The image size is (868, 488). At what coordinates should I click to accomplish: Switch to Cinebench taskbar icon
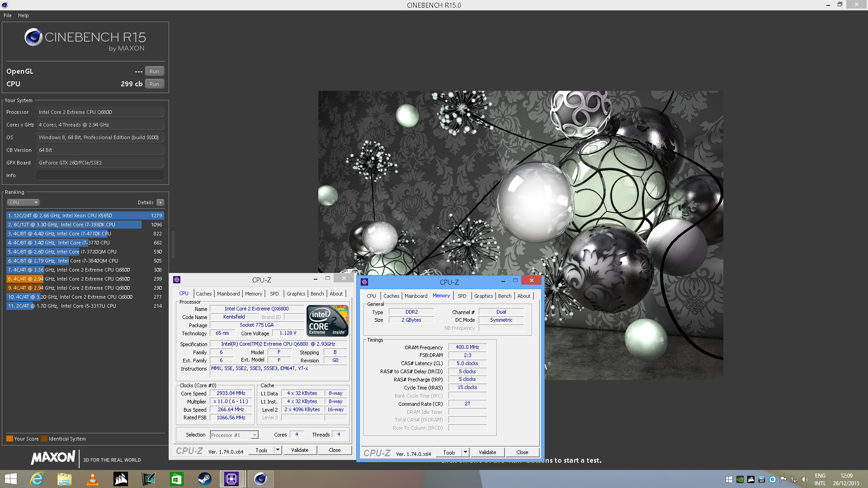pos(260,479)
